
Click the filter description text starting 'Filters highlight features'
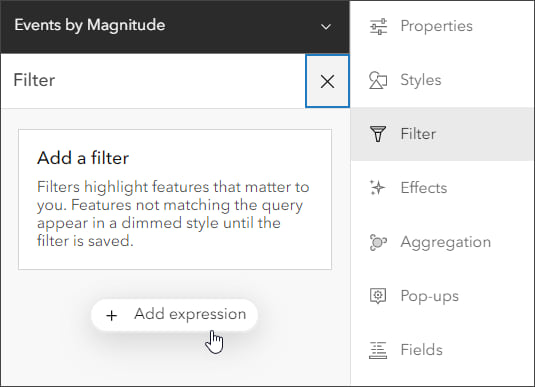point(173,214)
